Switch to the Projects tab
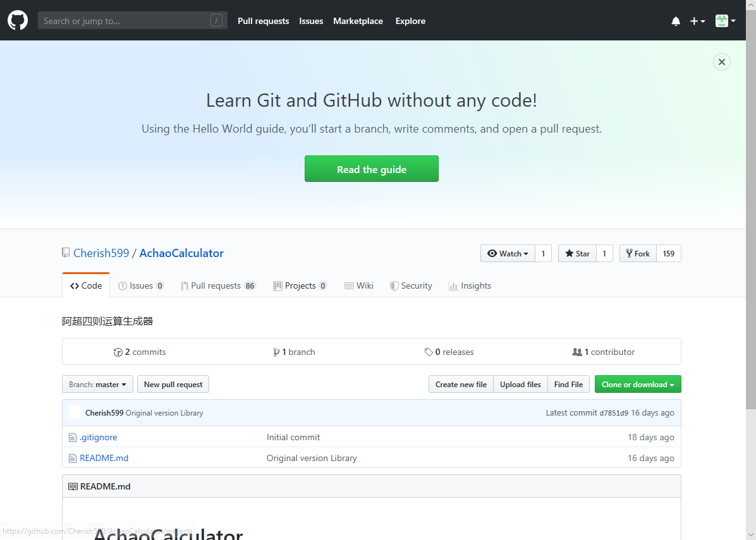The image size is (756, 540). pos(300,285)
